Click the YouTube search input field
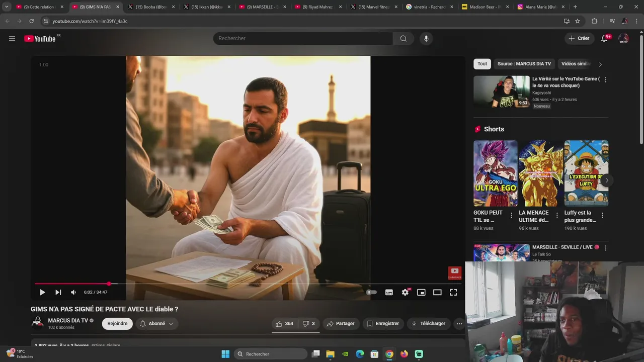The image size is (644, 362). coord(303,39)
